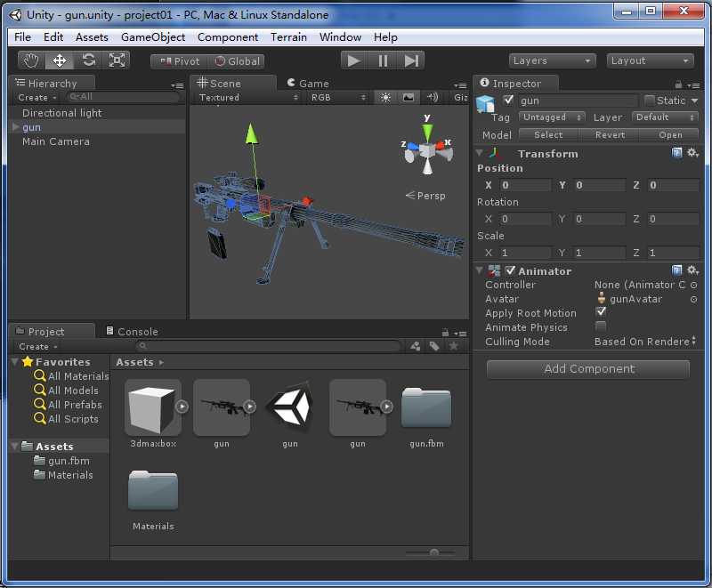This screenshot has width=712, height=588.
Task: Toggle gun object active checkbox
Action: tap(508, 100)
